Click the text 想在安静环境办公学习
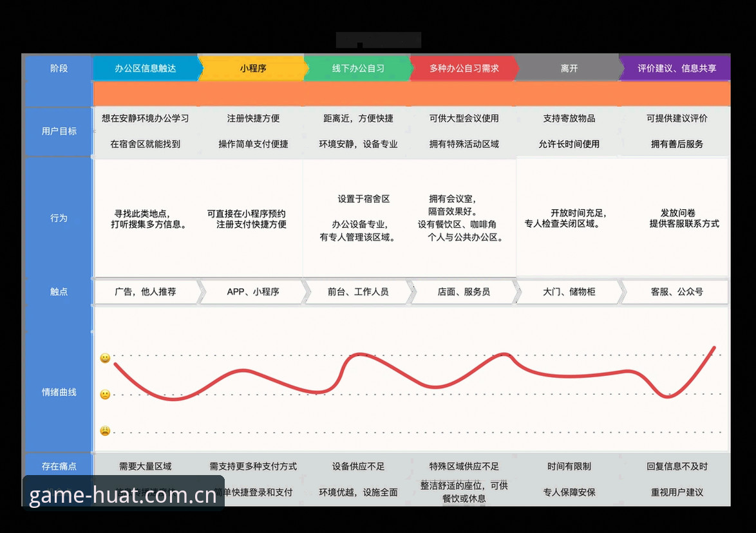Screen dimensions: 756x533 coord(145,118)
